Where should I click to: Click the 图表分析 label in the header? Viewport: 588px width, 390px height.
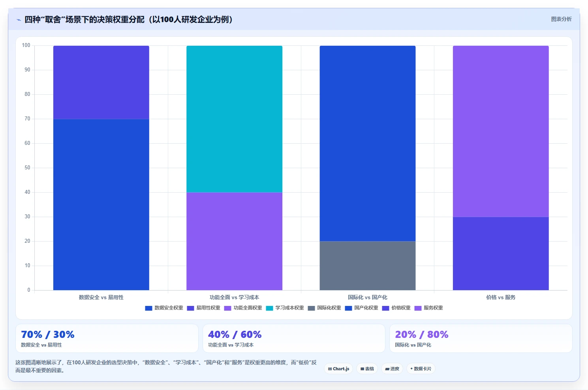pos(561,19)
